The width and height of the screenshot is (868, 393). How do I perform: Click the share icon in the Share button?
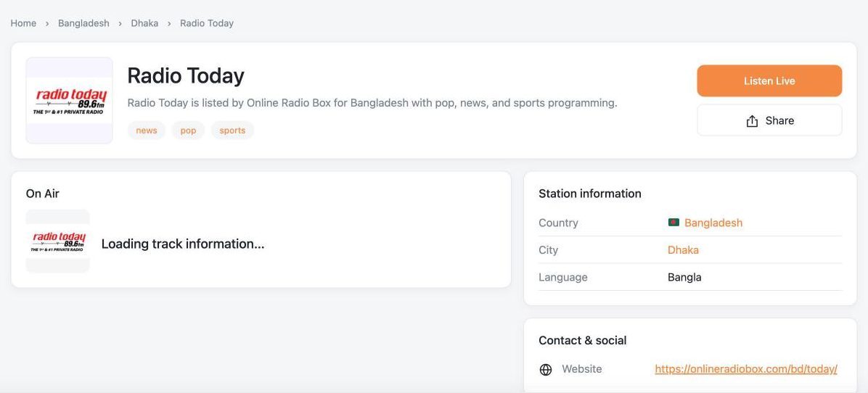(752, 121)
